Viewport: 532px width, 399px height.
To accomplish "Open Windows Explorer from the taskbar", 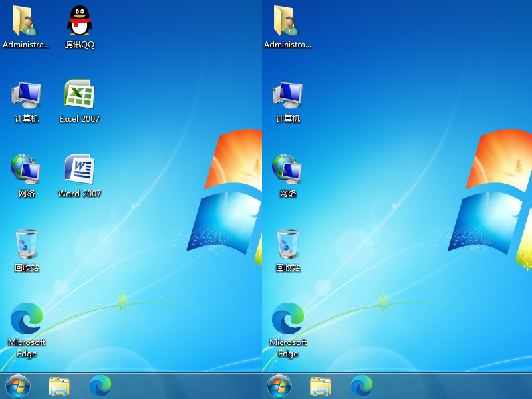I will pyautogui.click(x=60, y=387).
